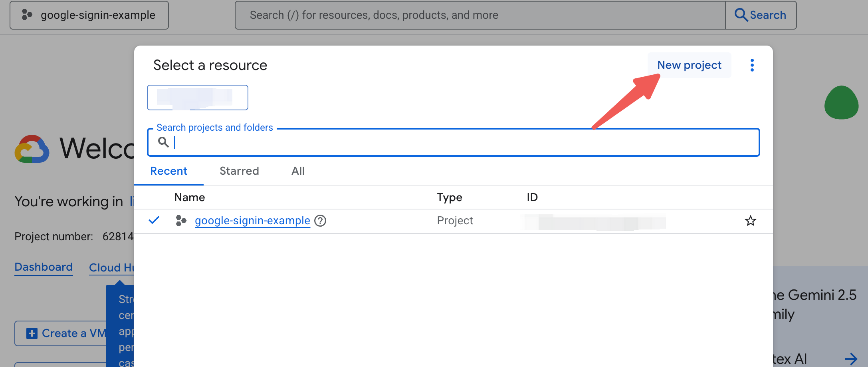Screen dimensions: 868x367
Task: Click the arrow next to Vertex AI
Action: click(851, 359)
